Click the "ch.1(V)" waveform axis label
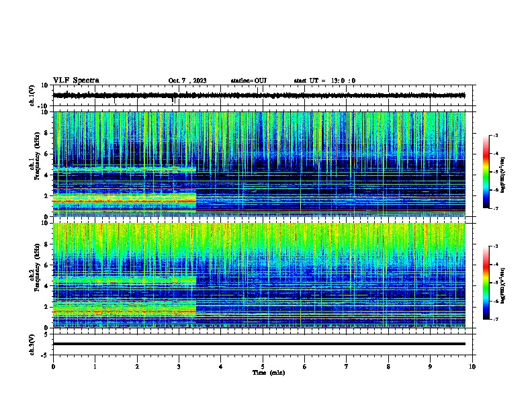This screenshot has height=411, width=532. 32,95
